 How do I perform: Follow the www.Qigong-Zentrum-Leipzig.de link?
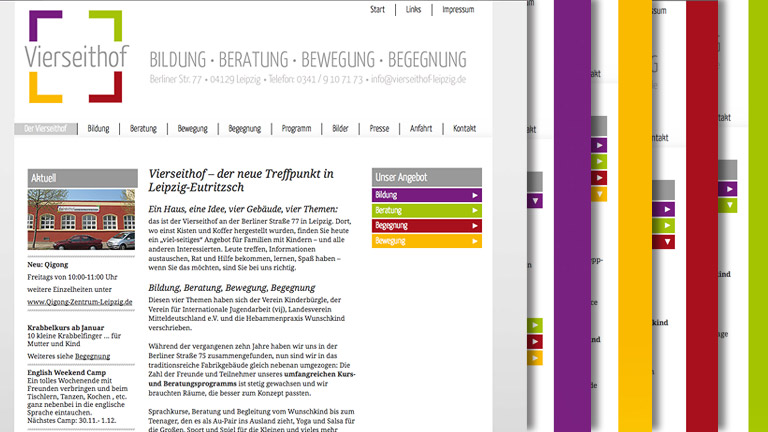coord(80,302)
